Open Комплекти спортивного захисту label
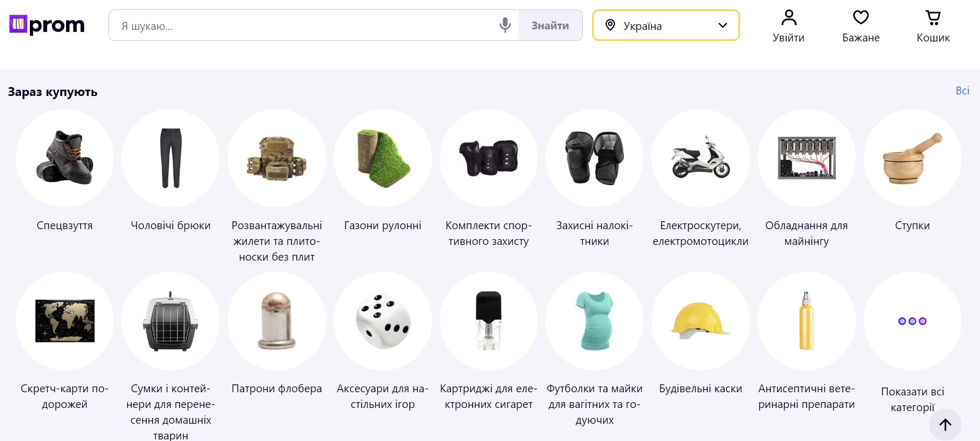Image resolution: width=980 pixels, height=441 pixels. click(488, 233)
